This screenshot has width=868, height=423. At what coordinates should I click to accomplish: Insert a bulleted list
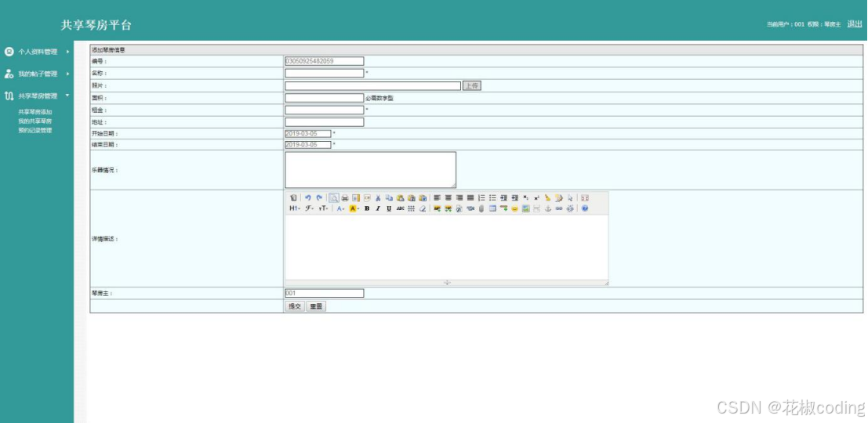coord(492,198)
